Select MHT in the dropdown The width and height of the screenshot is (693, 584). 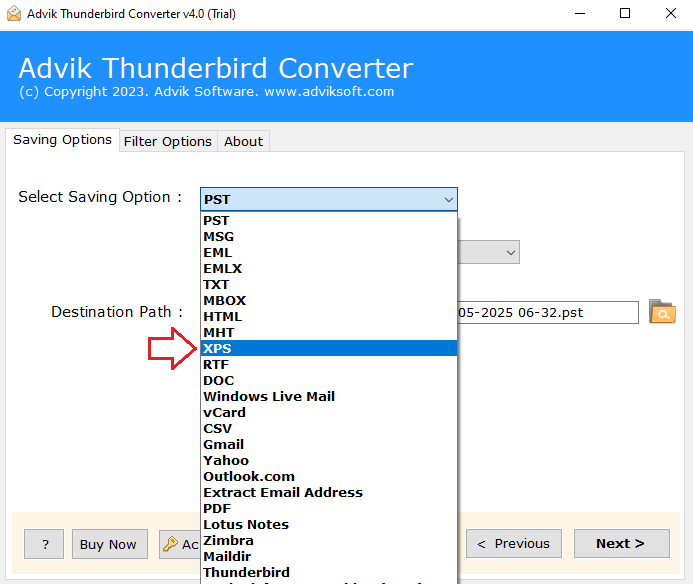click(x=328, y=332)
